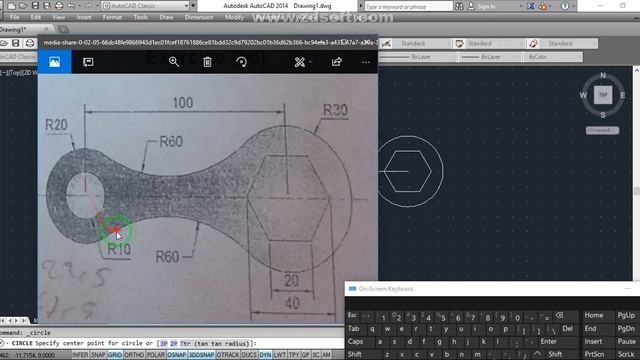Screen dimensions: 640x360
Task: Toggle GRID display in the status bar
Action: click(115, 355)
